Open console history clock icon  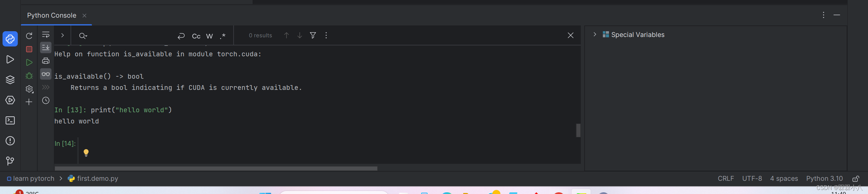pyautogui.click(x=46, y=100)
